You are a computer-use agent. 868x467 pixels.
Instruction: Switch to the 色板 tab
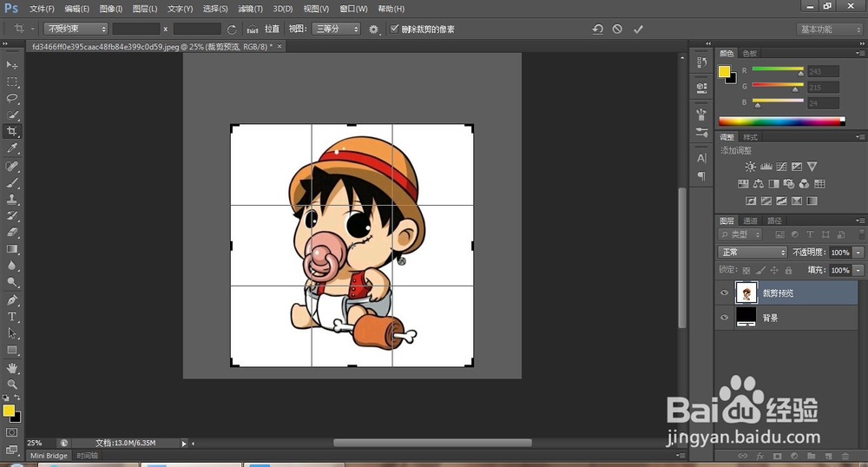[x=750, y=53]
